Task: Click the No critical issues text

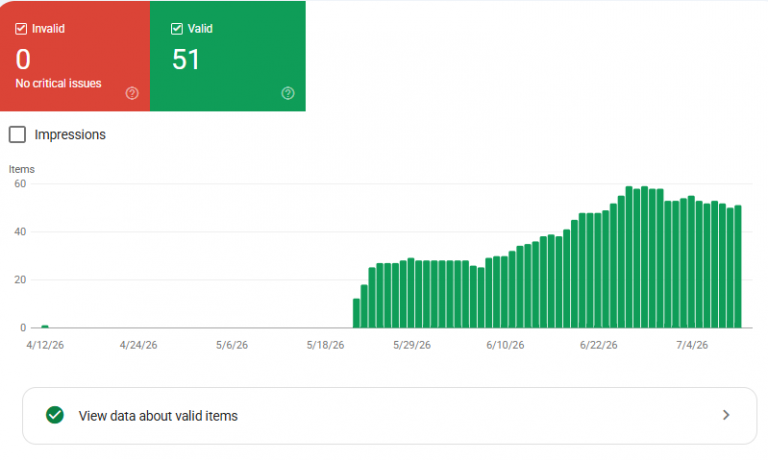Action: coord(58,84)
